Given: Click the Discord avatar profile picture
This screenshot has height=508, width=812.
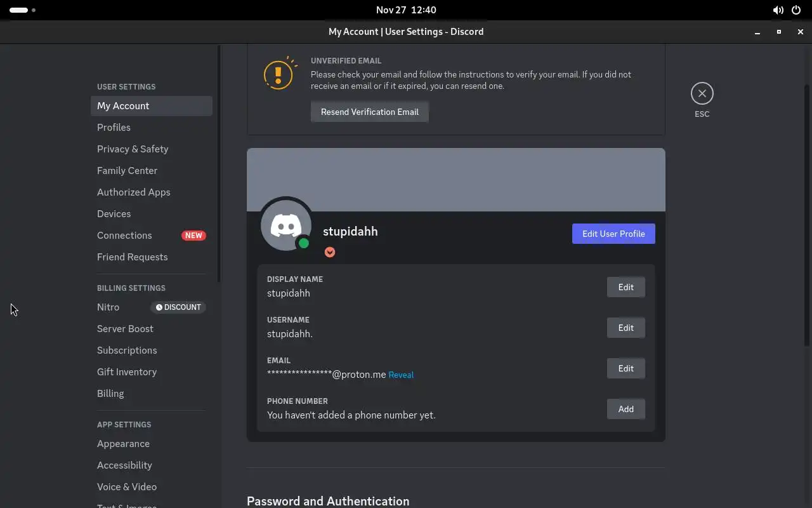Looking at the screenshot, I should (x=285, y=224).
